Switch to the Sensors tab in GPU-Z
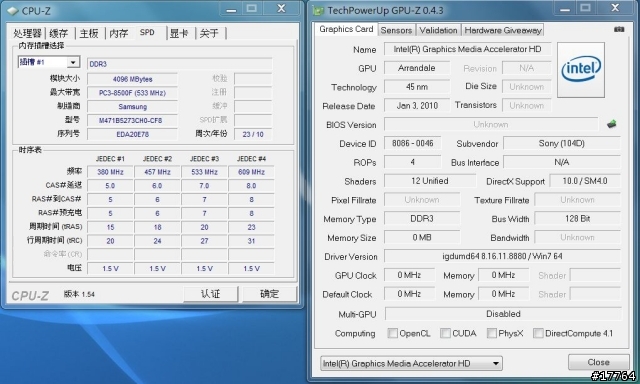The width and height of the screenshot is (640, 384). coord(396,30)
